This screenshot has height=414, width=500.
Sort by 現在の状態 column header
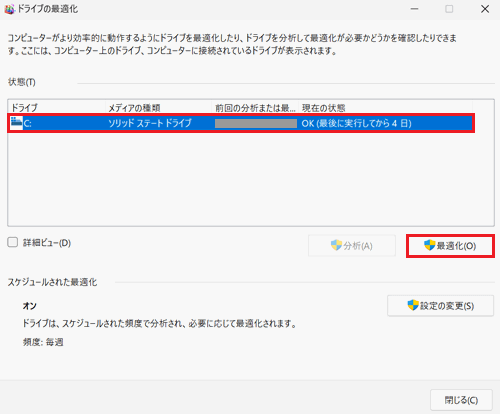[386, 108]
